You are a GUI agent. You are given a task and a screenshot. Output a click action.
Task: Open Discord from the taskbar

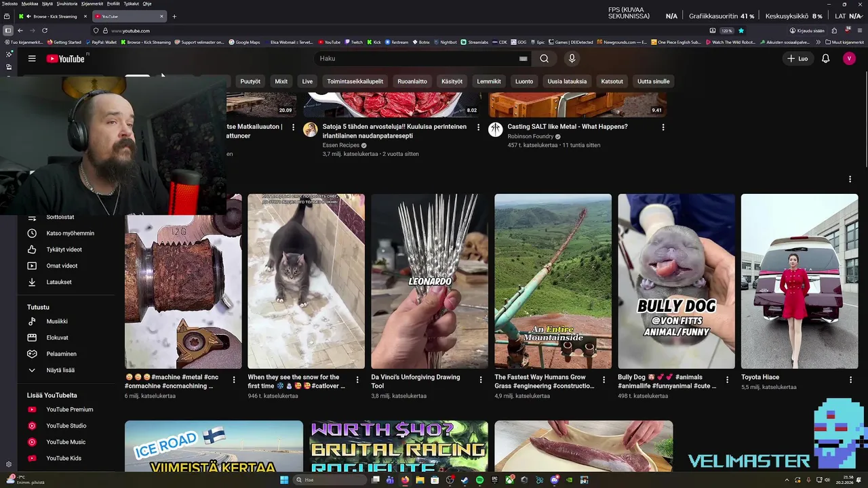click(554, 480)
